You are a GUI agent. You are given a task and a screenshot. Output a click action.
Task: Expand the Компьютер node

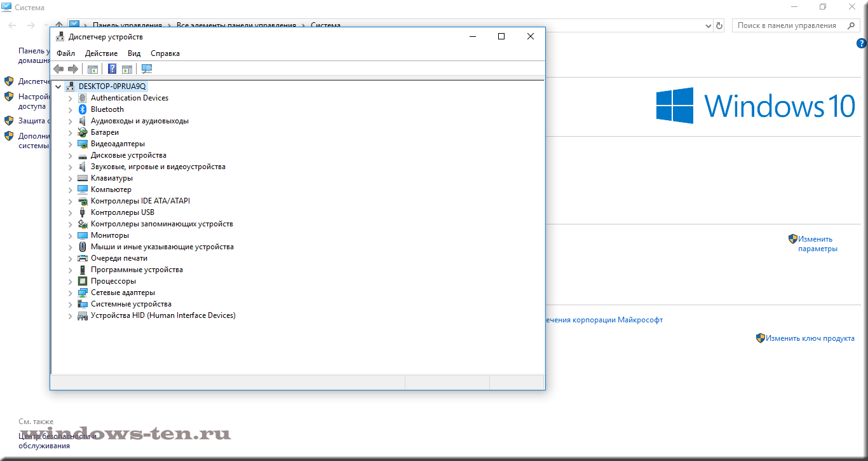[x=71, y=189]
